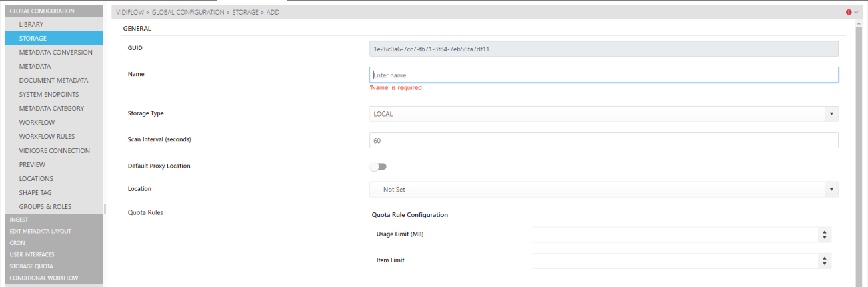This screenshot has height=287, width=868.
Task: Expand the Ingest sidebar section
Action: click(19, 220)
